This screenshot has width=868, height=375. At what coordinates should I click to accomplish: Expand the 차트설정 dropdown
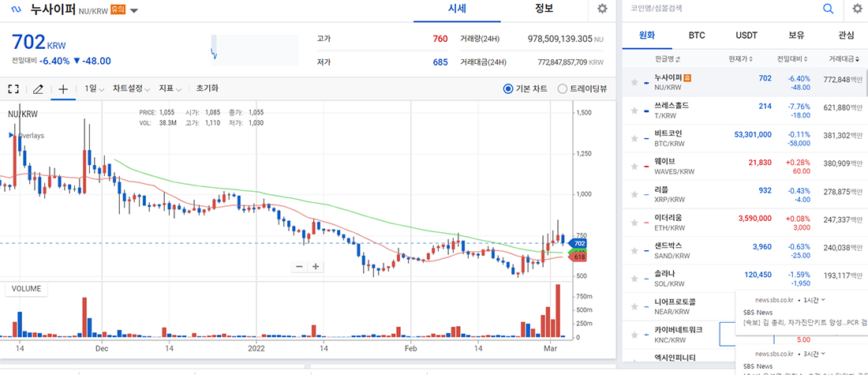click(x=131, y=89)
